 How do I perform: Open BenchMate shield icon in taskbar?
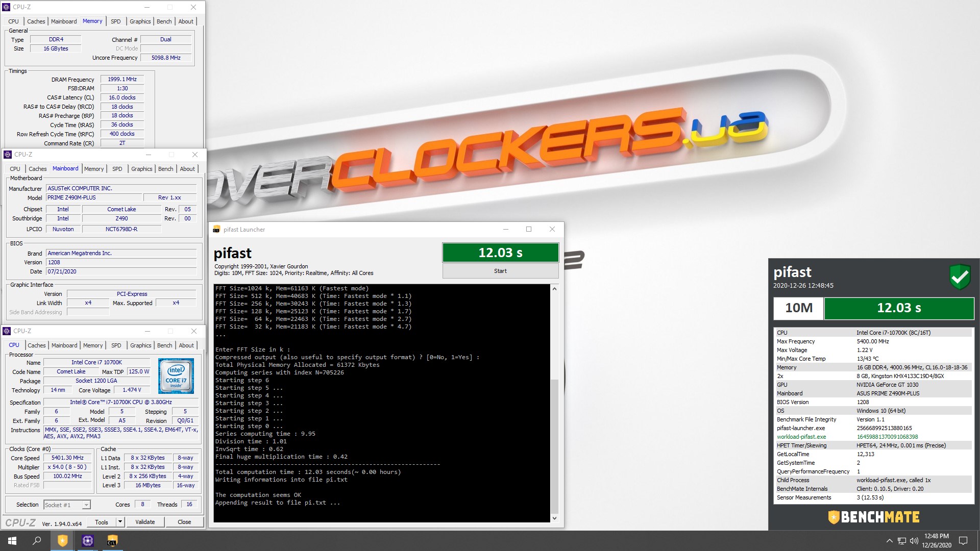pyautogui.click(x=62, y=541)
